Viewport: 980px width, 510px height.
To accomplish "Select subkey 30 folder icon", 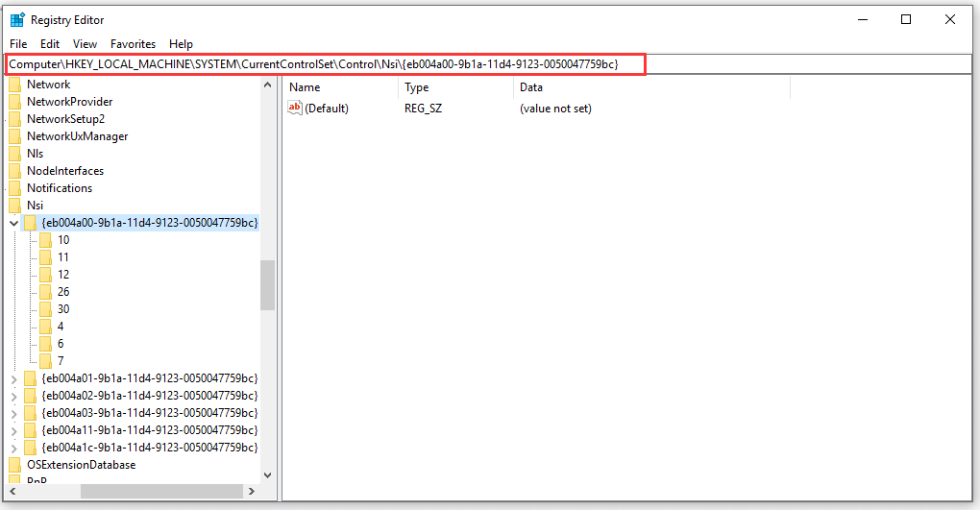I will (45, 308).
